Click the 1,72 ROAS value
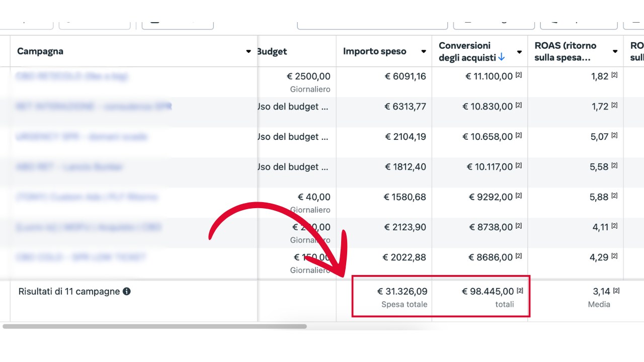Screen dimensions: 644x362 pos(599,107)
